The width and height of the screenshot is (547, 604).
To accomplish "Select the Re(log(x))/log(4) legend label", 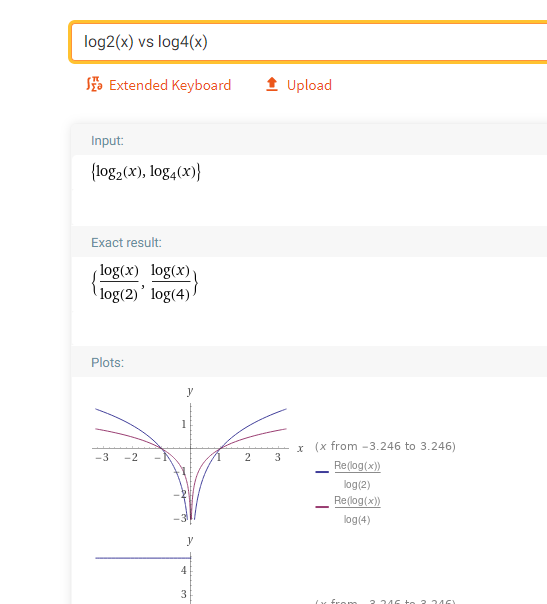I will pos(357,510).
